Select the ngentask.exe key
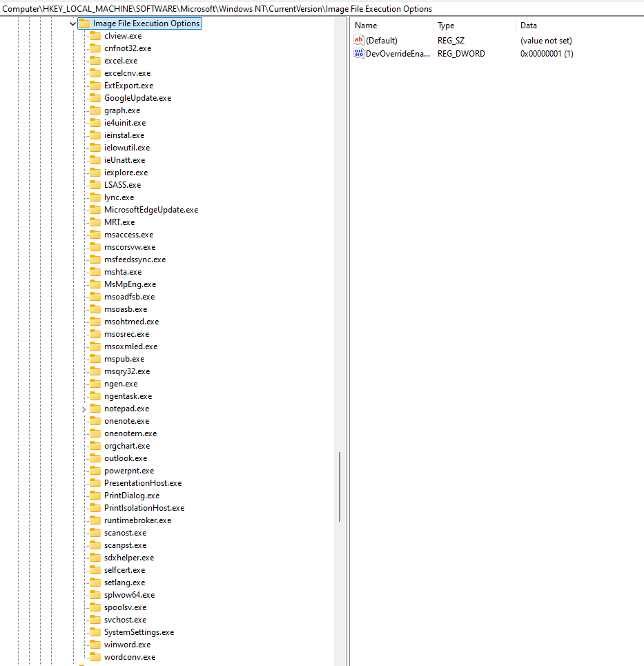This screenshot has height=666, width=644. (128, 396)
